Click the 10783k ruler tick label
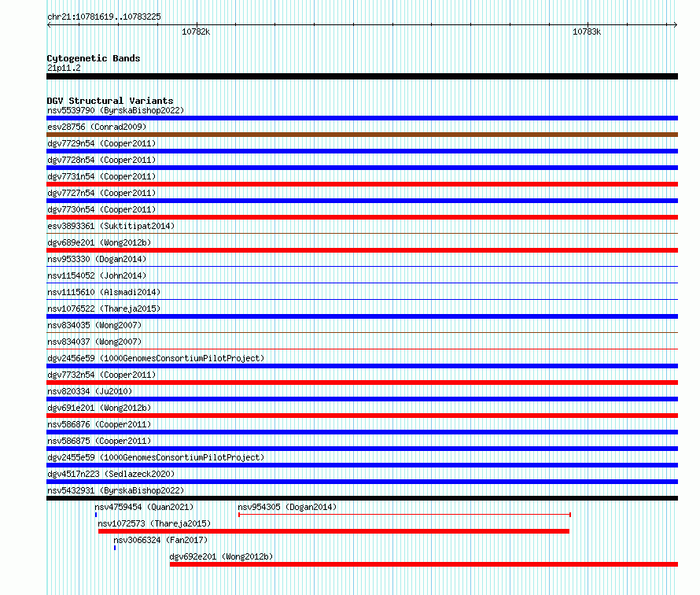Screen dimensions: 700x595 click(x=587, y=31)
